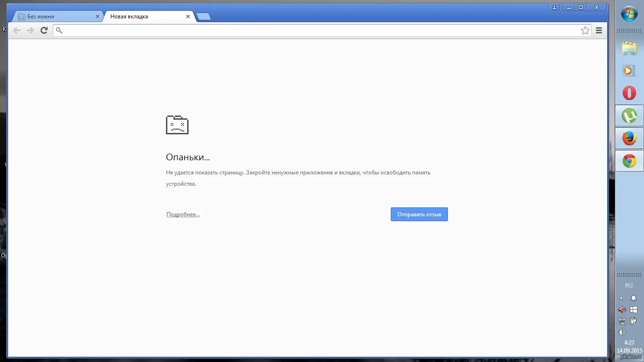Open the Chrome user profile button

(554, 7)
